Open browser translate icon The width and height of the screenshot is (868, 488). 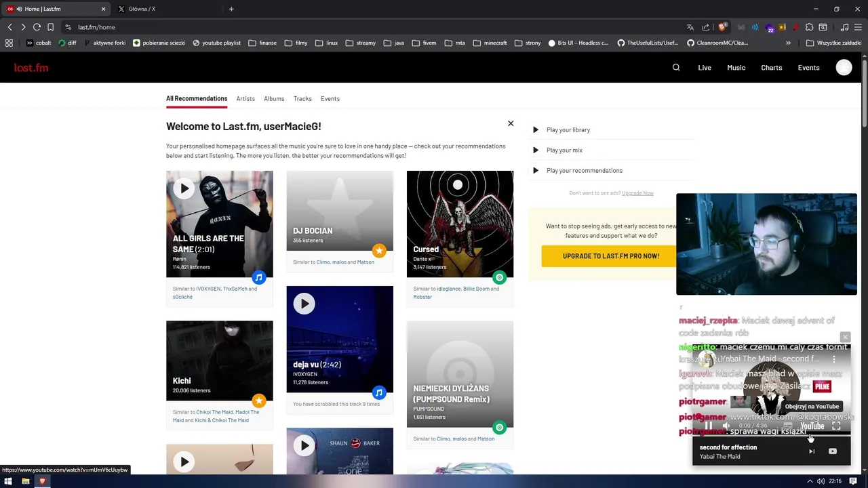pyautogui.click(x=690, y=27)
